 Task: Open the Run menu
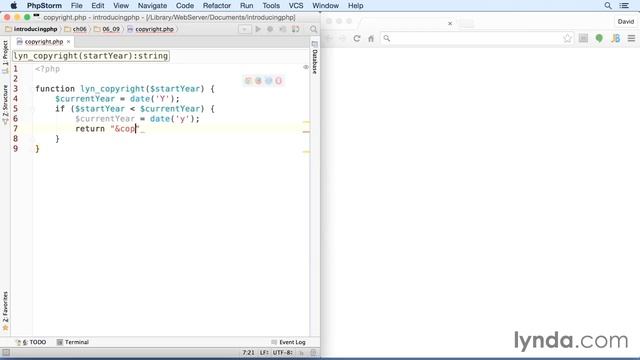click(x=247, y=6)
